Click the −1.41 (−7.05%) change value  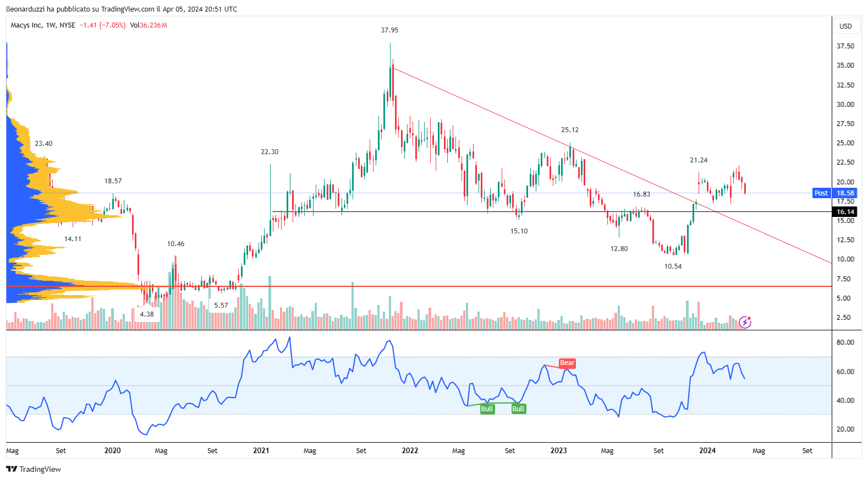[x=102, y=25]
